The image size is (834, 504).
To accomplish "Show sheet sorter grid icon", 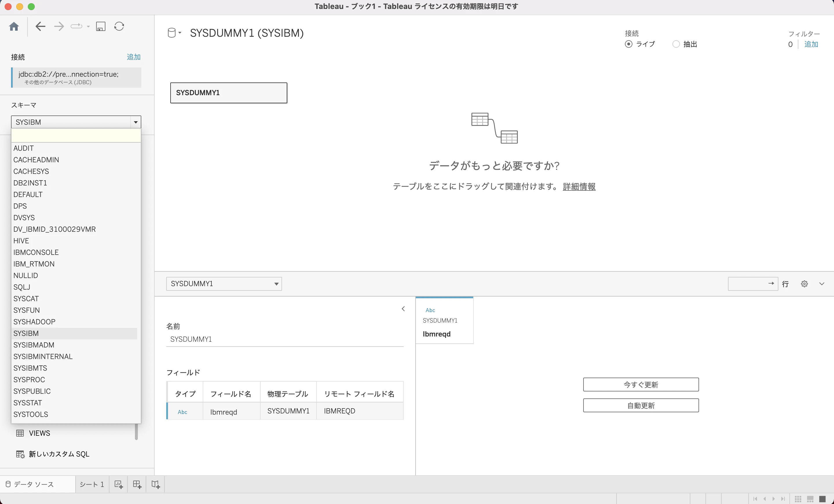I will coord(798,499).
